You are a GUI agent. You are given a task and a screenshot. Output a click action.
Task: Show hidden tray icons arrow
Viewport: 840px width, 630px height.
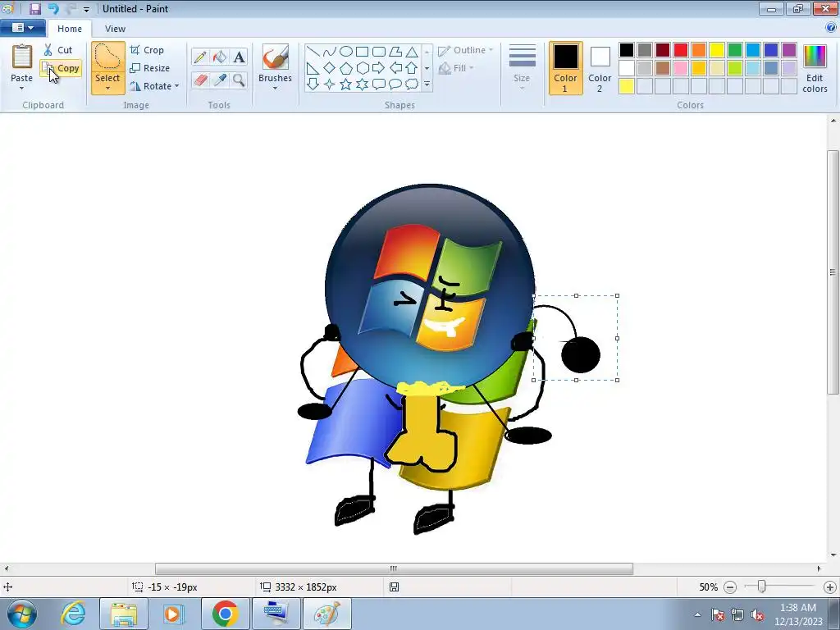(x=697, y=614)
